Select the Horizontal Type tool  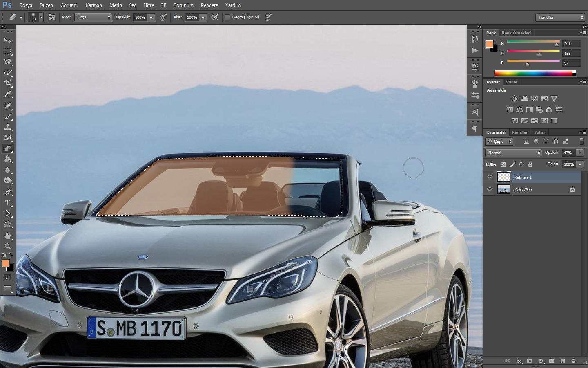(8, 203)
